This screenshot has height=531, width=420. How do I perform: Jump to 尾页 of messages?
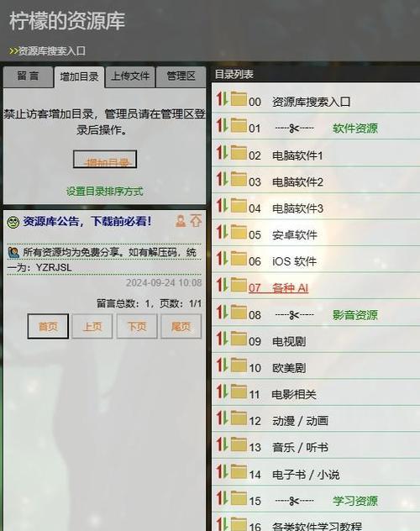pos(181,327)
